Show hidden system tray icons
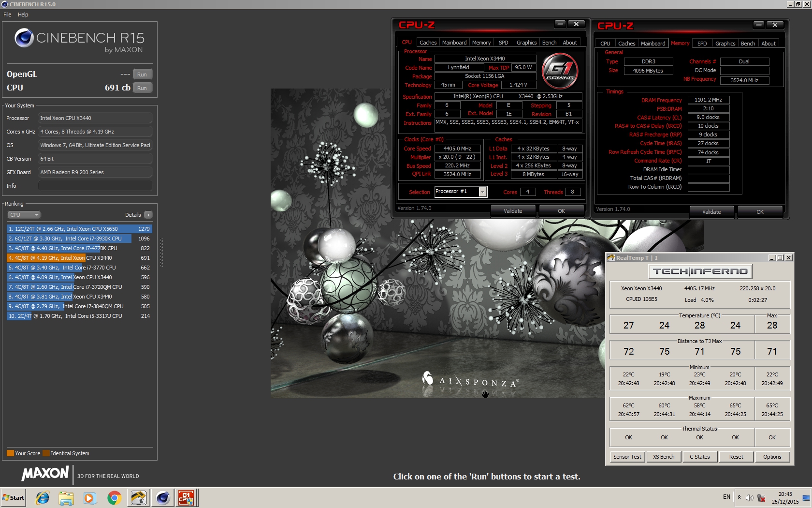812x508 pixels. 739,497
